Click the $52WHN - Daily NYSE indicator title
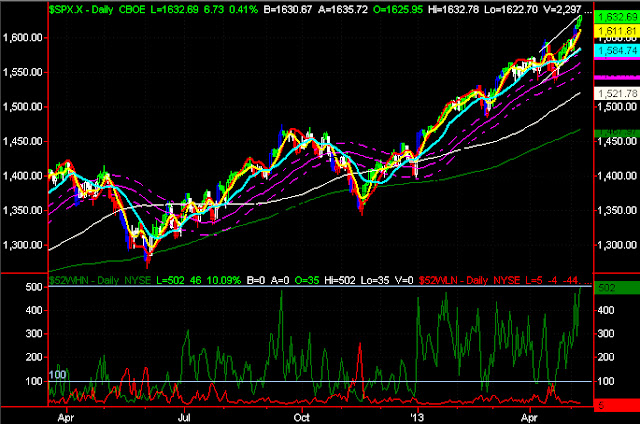Screen dimensions: 640x424 pyautogui.click(x=100, y=280)
